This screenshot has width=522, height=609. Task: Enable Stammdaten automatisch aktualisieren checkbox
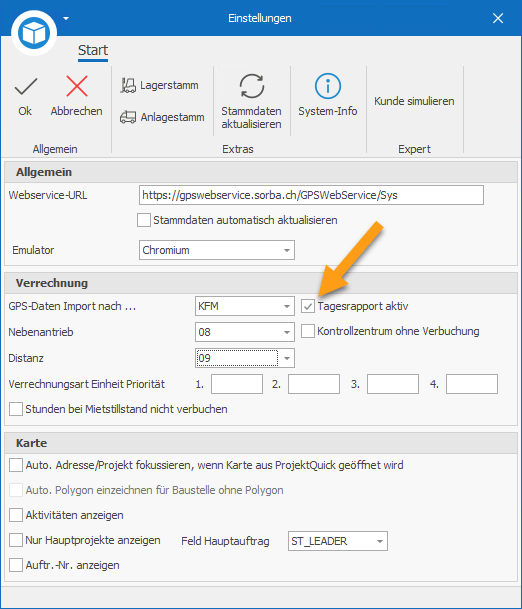pyautogui.click(x=144, y=220)
